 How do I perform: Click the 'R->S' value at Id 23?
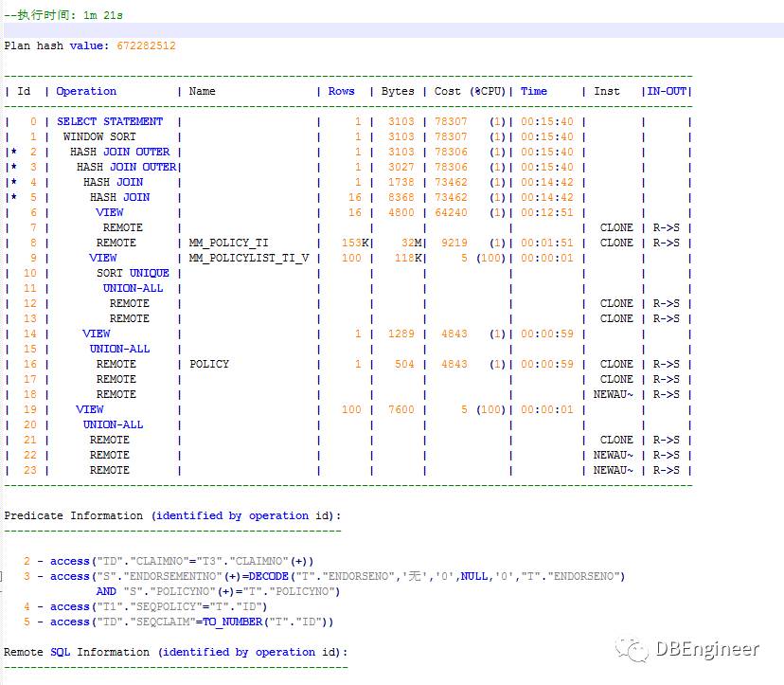pyautogui.click(x=666, y=470)
